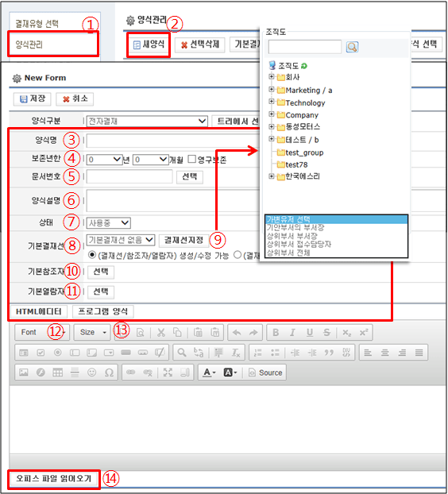Open the 상태 dropdown showing 사용중
The image size is (448, 494).
click(x=108, y=223)
